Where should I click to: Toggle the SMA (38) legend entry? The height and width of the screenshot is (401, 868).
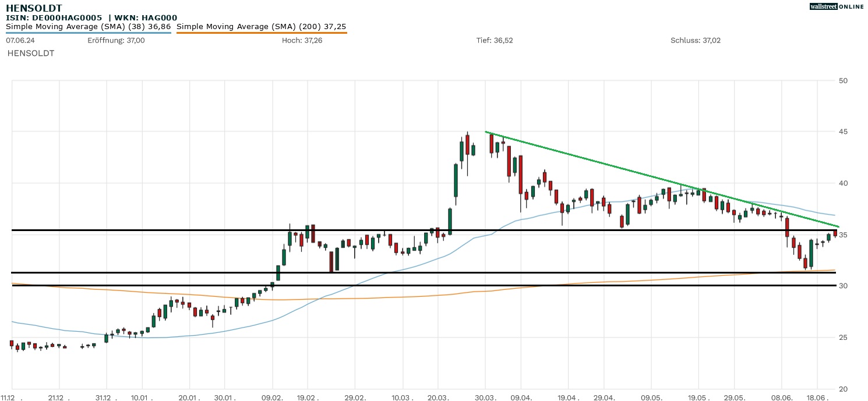point(88,27)
